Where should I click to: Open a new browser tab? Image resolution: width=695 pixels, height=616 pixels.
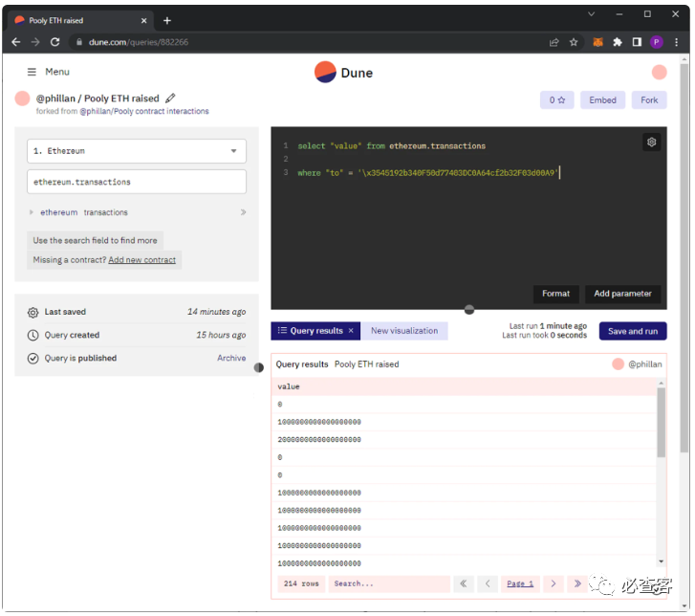[x=167, y=20]
